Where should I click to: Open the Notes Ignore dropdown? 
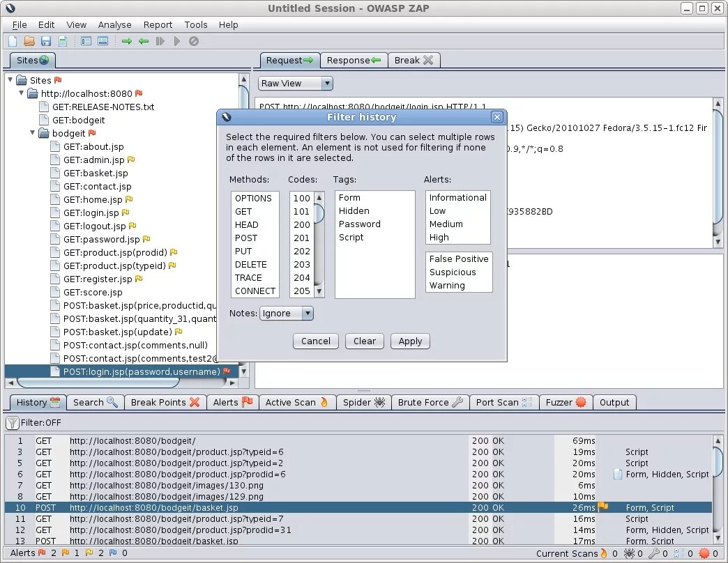(308, 314)
